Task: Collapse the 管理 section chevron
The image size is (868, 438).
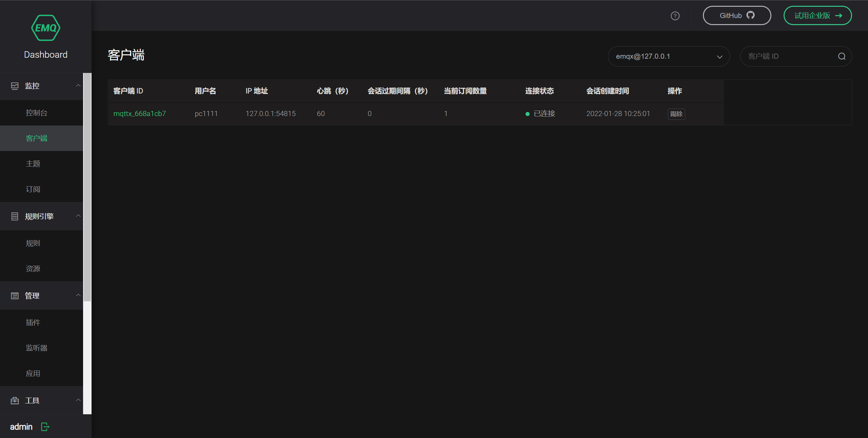Action: pos(78,295)
